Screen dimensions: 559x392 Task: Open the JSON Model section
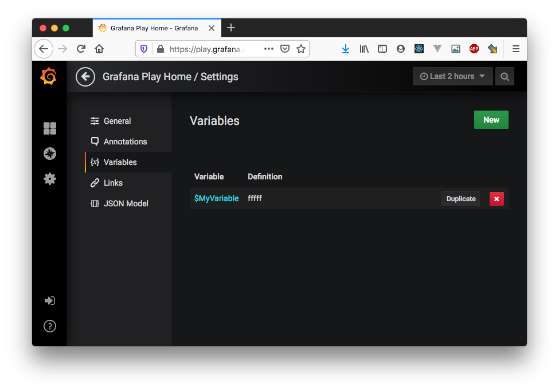(128, 203)
